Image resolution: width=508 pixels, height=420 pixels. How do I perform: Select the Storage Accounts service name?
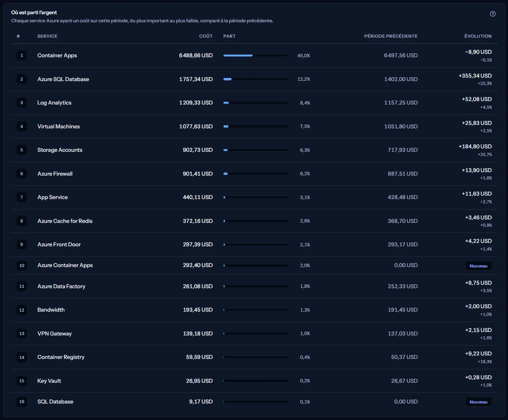pos(60,150)
